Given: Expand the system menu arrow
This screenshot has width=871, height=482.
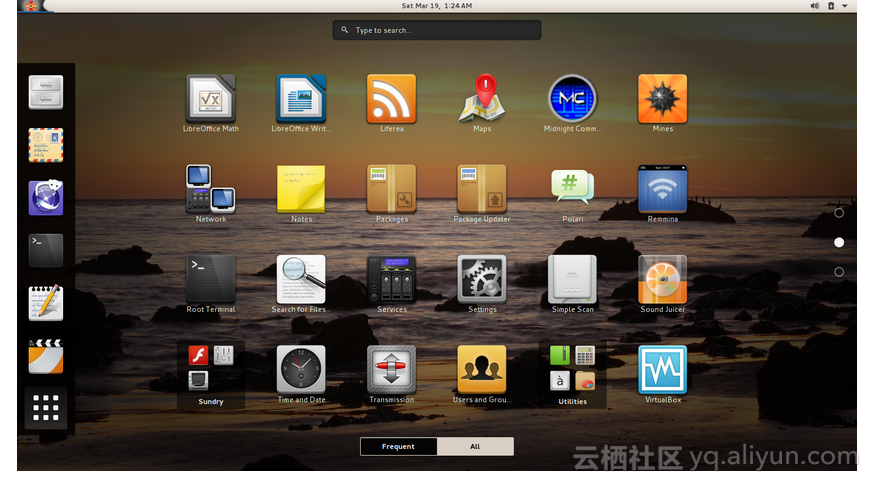Looking at the screenshot, I should click(x=844, y=6).
